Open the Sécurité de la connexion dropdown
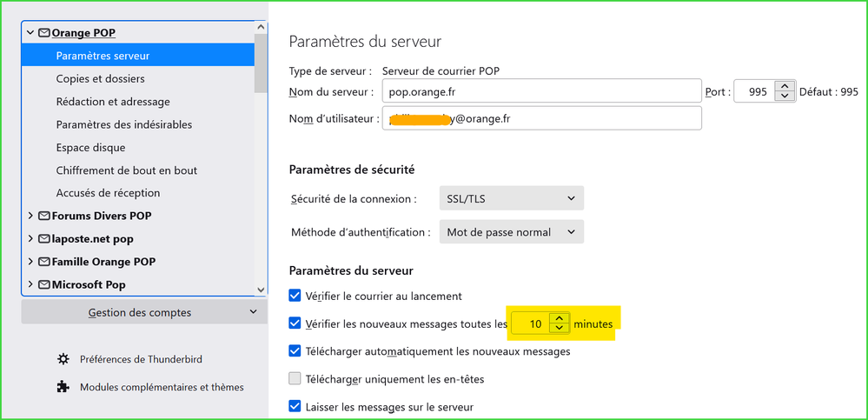The height and width of the screenshot is (420, 868). [511, 199]
